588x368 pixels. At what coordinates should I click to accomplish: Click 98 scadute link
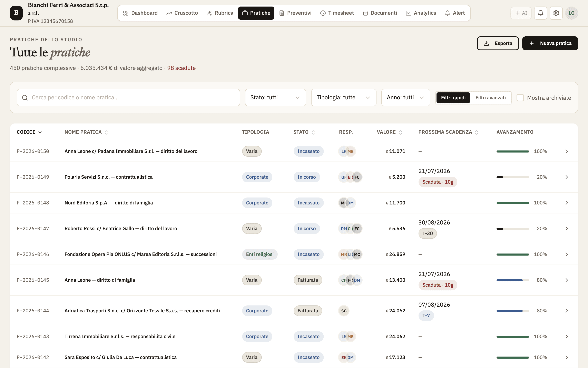coord(181,68)
